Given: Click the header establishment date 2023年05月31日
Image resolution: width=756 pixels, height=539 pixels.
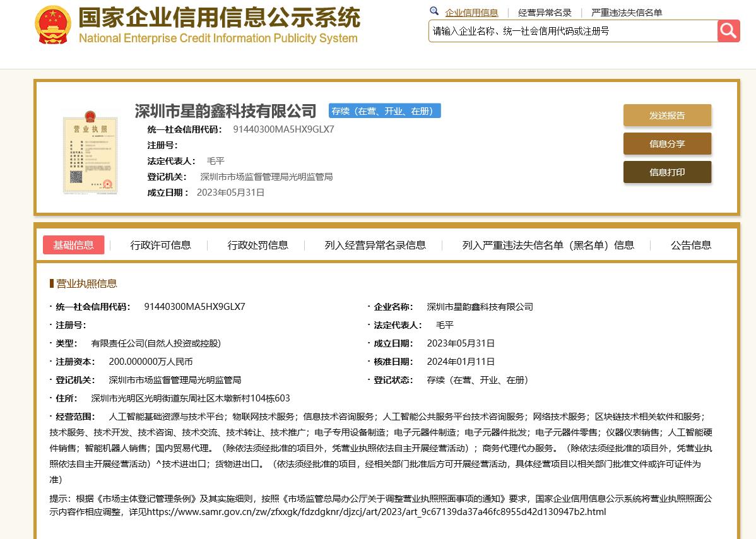Looking at the screenshot, I should point(230,192).
